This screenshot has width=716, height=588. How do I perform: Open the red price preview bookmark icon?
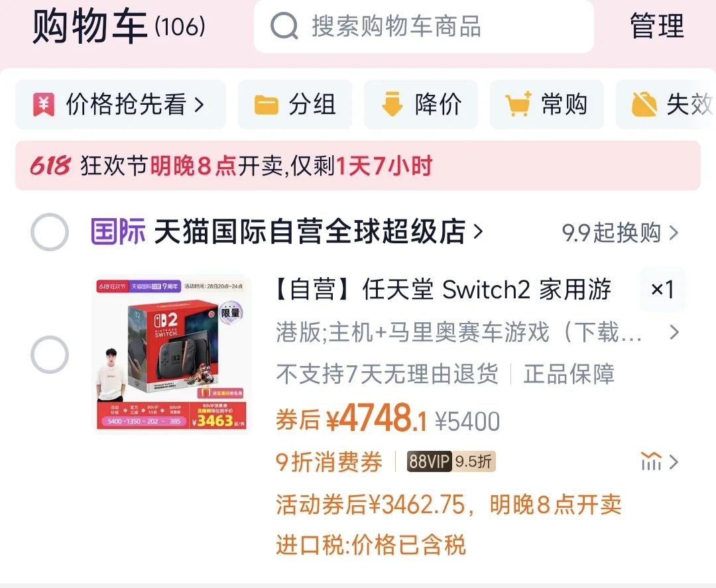click(x=44, y=104)
